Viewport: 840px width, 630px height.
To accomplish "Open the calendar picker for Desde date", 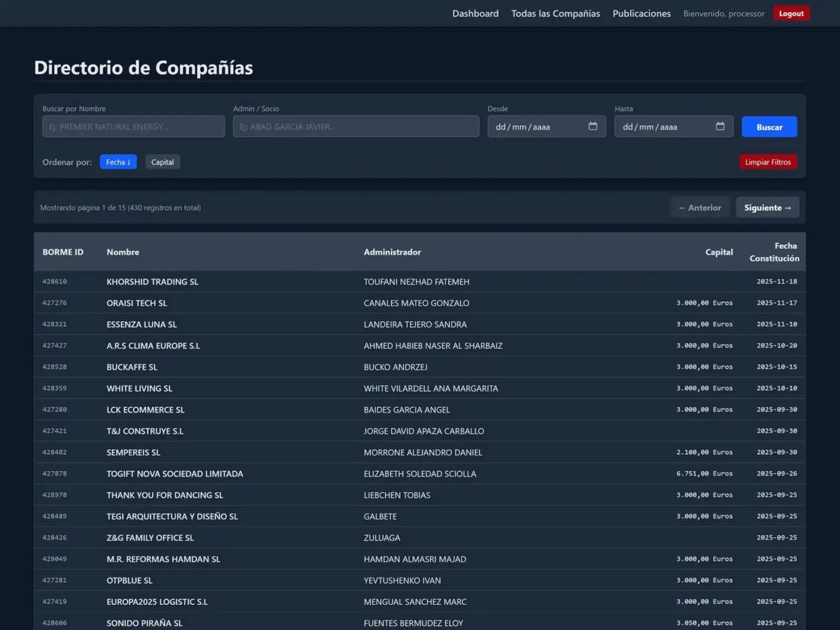I will click(x=593, y=126).
